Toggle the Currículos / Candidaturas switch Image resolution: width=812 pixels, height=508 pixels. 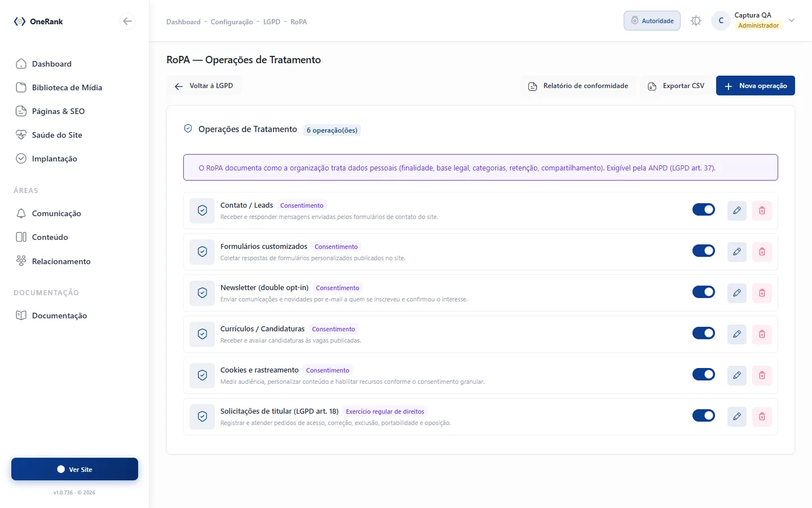click(x=704, y=333)
